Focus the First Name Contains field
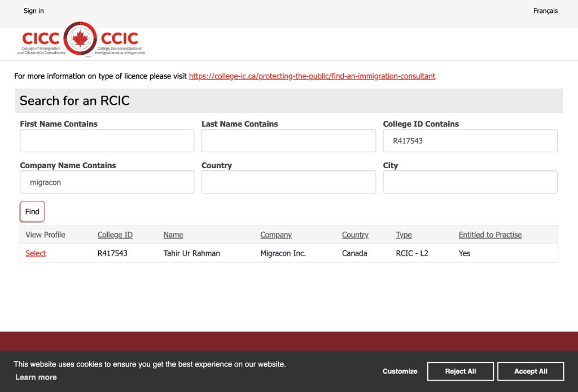Viewport: 578px width, 392px height. [x=107, y=141]
